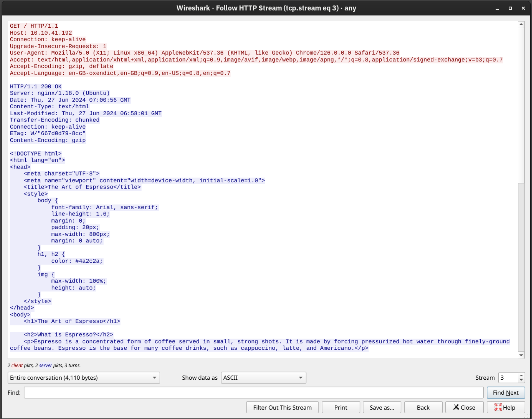Click the packet count status text
The image size is (532, 419).
click(x=44, y=365)
